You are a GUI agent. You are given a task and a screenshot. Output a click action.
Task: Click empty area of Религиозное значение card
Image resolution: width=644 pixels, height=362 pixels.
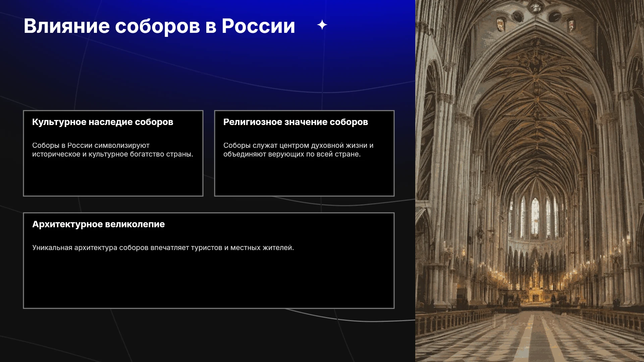pos(304,178)
